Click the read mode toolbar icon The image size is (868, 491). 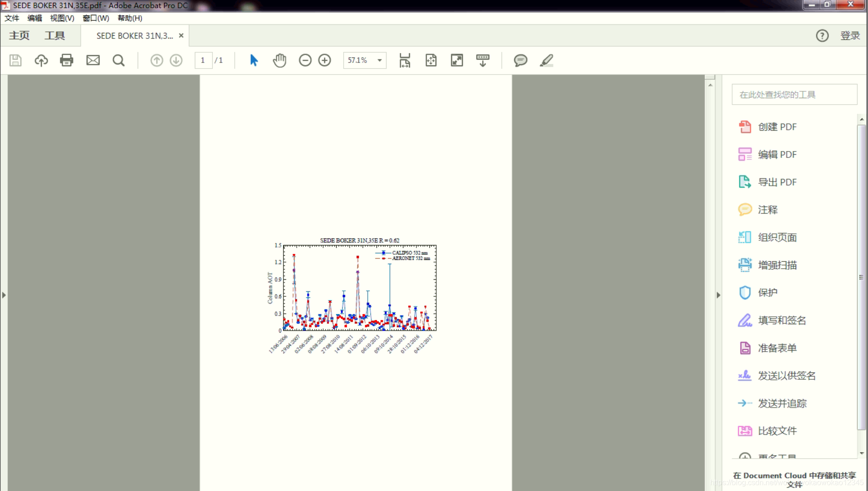click(483, 60)
